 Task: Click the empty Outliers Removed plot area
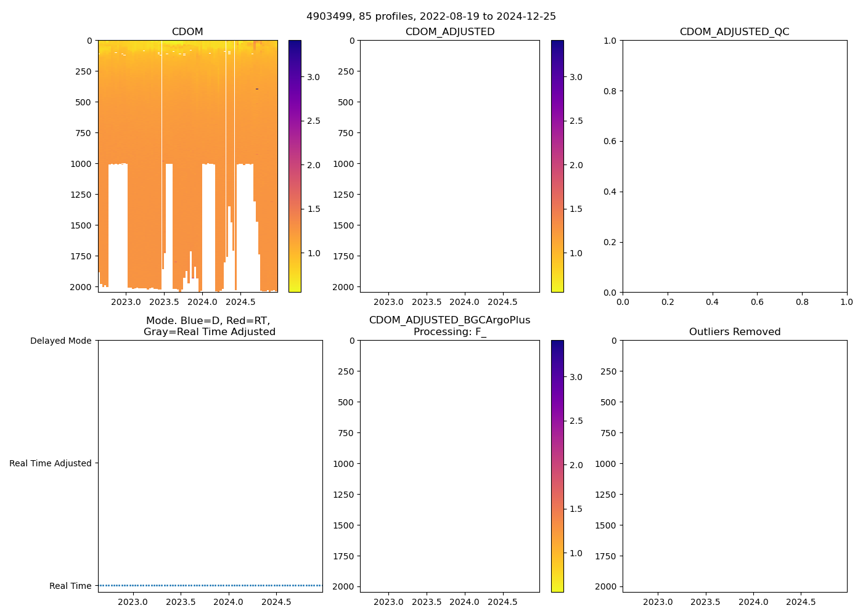point(734,466)
